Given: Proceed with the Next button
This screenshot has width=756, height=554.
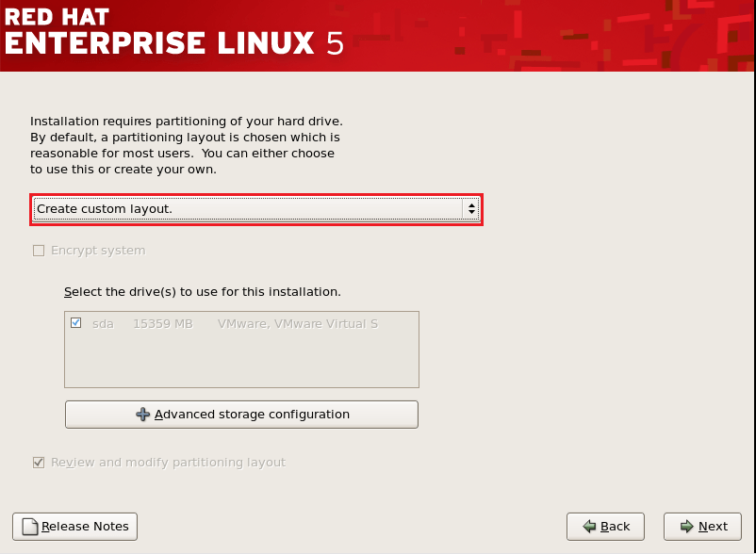Looking at the screenshot, I should click(x=702, y=527).
